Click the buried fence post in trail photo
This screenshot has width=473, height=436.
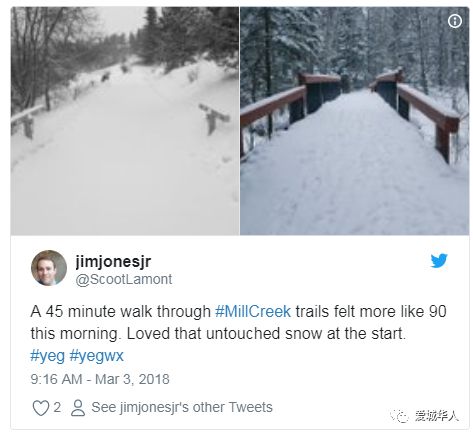point(214,118)
